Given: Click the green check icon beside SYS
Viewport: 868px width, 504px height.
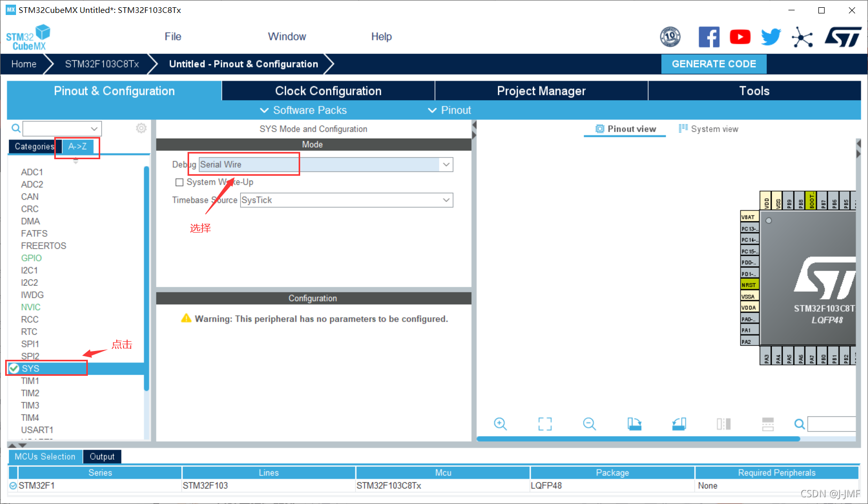Looking at the screenshot, I should (14, 368).
